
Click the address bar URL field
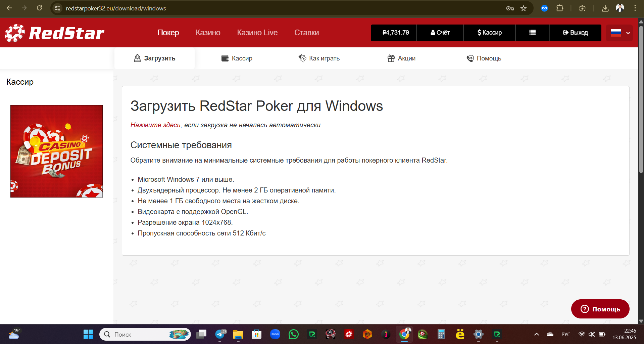click(282, 8)
